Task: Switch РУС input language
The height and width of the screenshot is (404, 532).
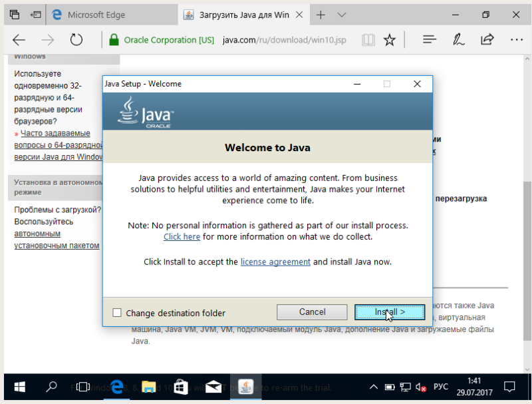Action: pos(441,387)
